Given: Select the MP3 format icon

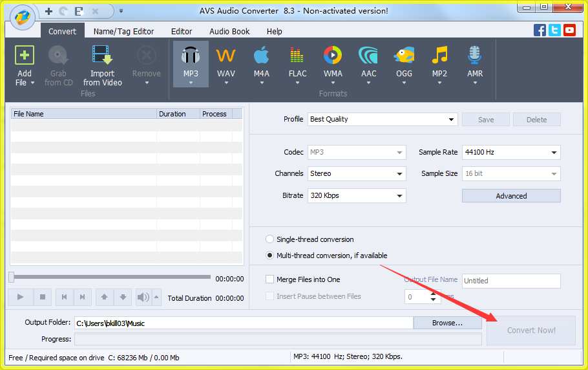Looking at the screenshot, I should point(191,55).
